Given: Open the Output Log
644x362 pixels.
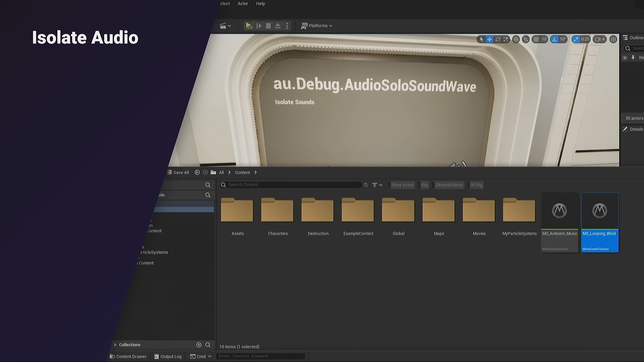Looking at the screenshot, I should [x=167, y=357].
